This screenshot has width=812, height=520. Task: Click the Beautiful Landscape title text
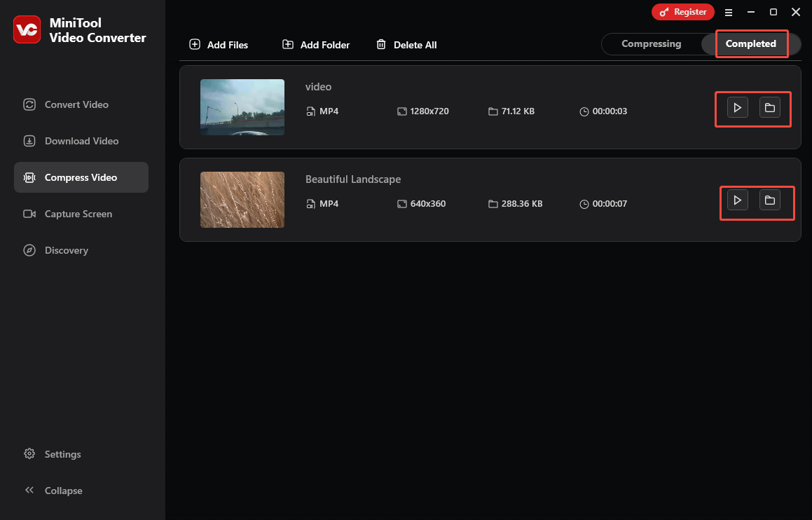(x=353, y=179)
